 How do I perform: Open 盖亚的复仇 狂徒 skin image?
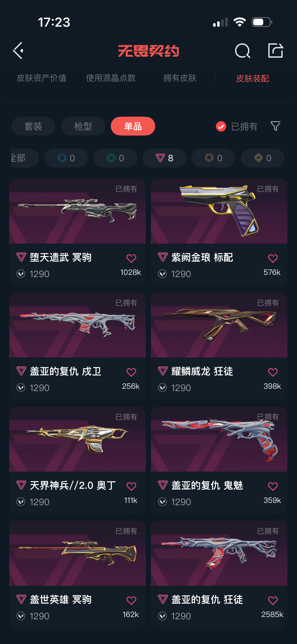coord(219,553)
